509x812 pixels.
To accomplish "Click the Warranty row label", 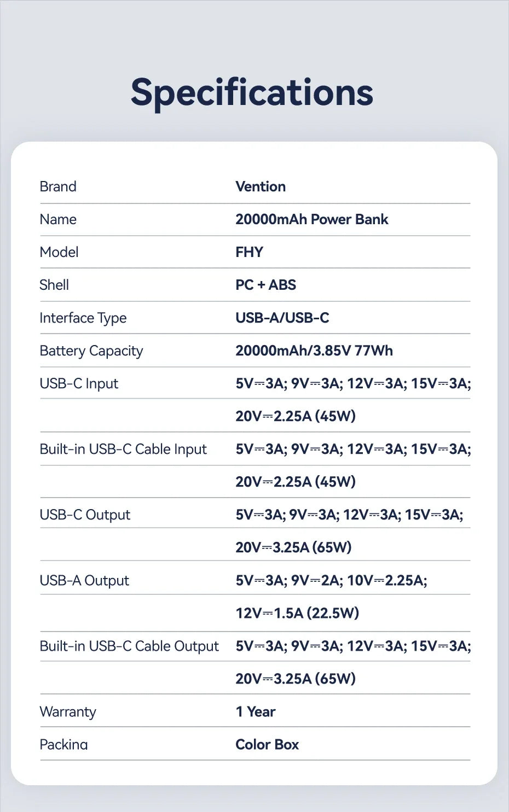I will pos(68,711).
